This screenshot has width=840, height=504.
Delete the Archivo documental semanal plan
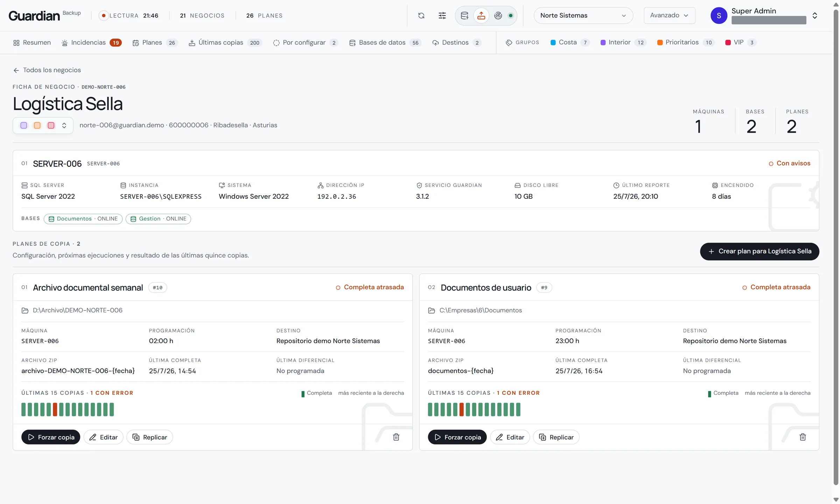[396, 437]
